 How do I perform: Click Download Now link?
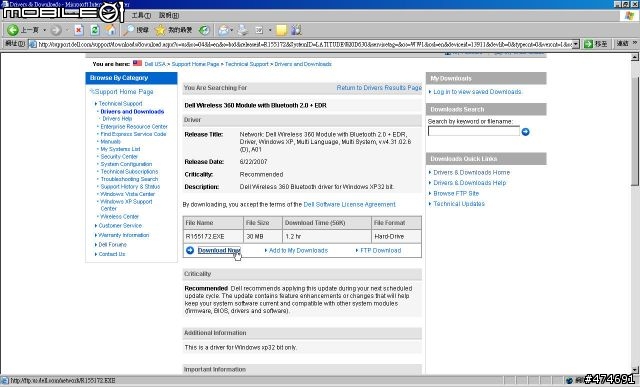pyautogui.click(x=219, y=250)
